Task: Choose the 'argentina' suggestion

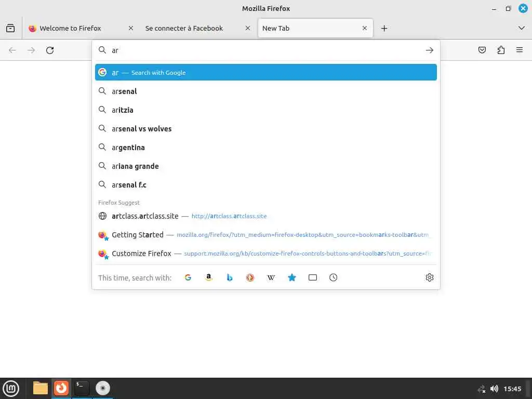Action: pyautogui.click(x=265, y=147)
